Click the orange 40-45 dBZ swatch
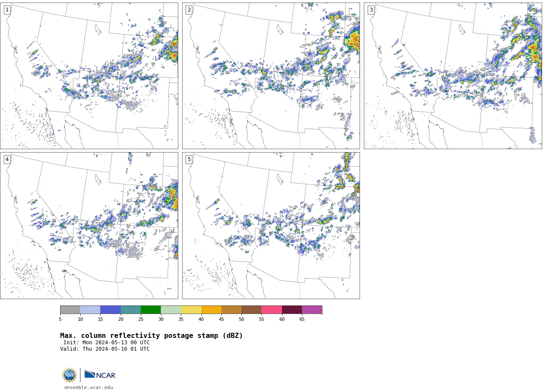 click(211, 310)
